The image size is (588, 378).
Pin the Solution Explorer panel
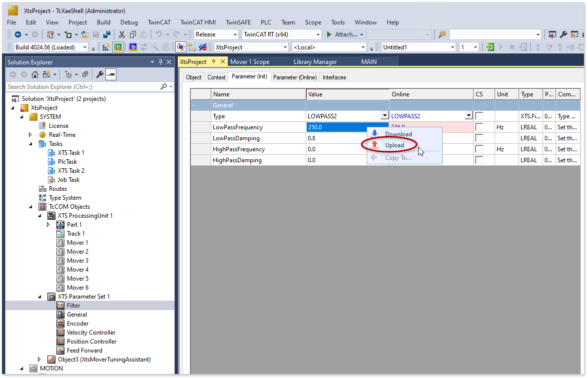point(160,62)
